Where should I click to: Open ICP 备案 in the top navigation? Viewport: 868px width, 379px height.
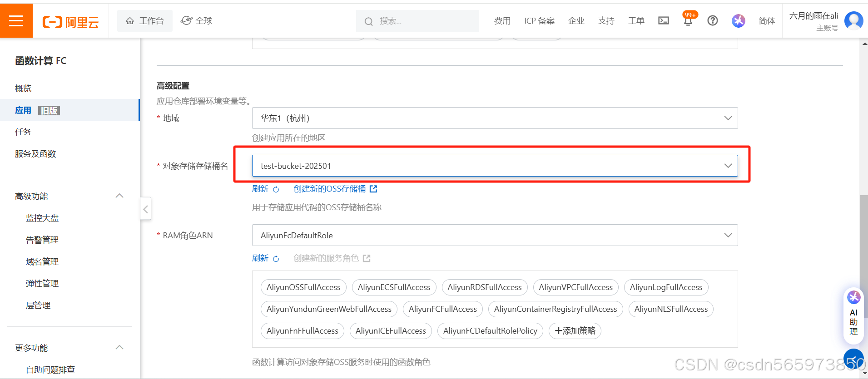(540, 21)
